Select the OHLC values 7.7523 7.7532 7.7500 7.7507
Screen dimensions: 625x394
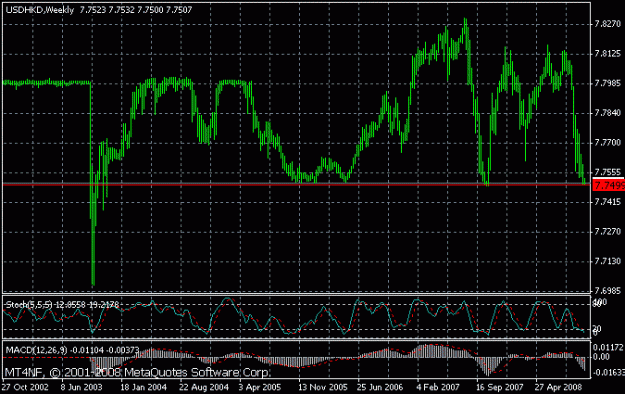[x=136, y=10]
